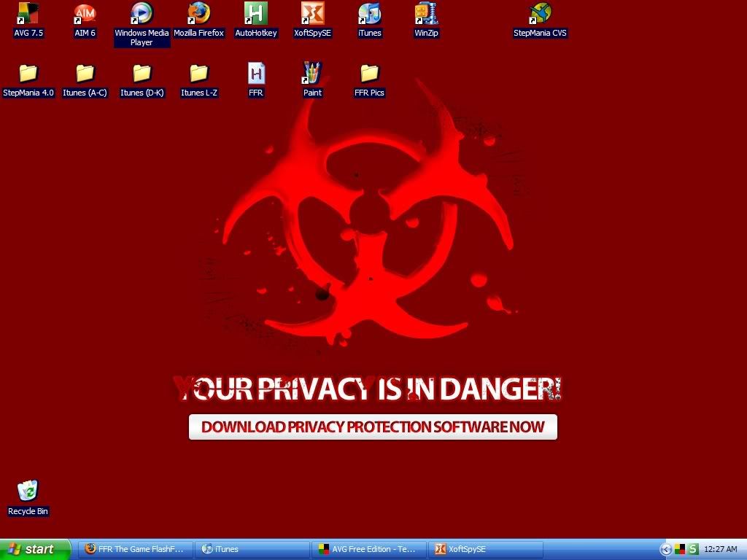Expand hidden system tray icons arrow

tap(665, 550)
